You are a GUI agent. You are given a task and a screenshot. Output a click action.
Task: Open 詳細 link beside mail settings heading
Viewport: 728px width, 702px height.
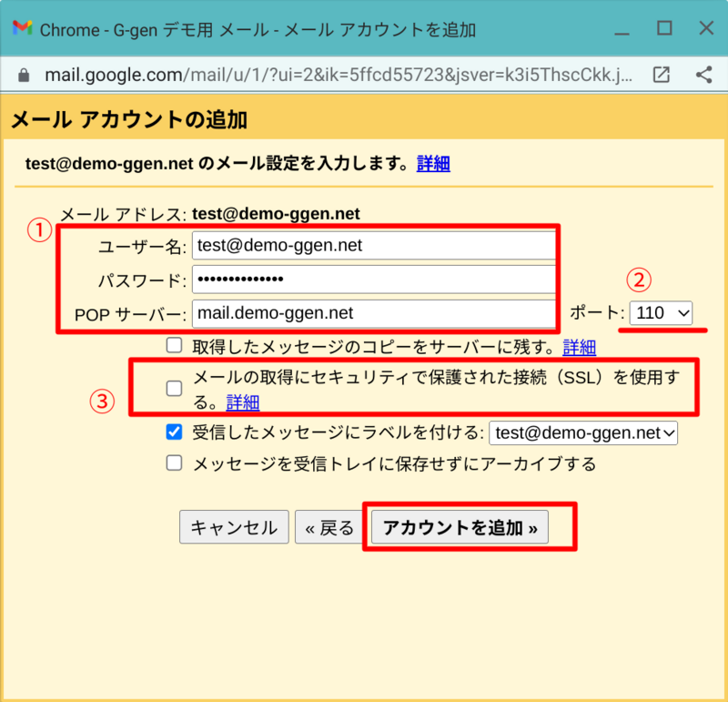click(x=433, y=164)
